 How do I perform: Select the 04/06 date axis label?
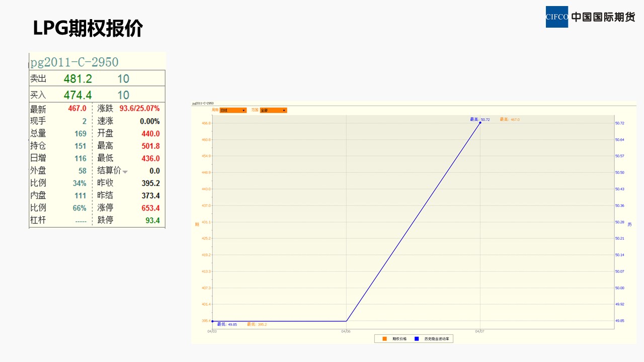[346, 331]
